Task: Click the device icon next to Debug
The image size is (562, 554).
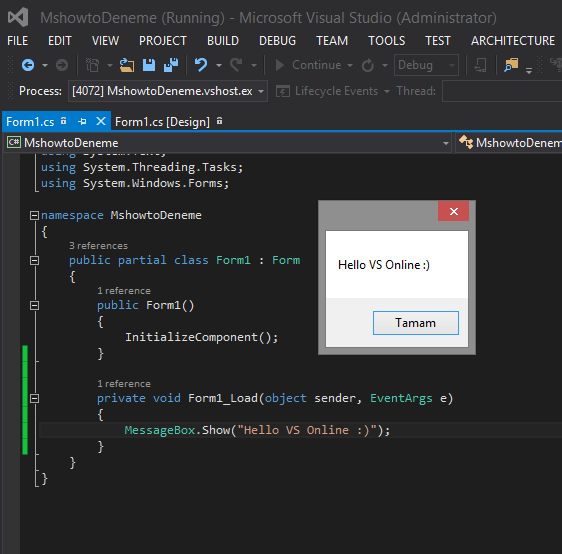Action: coord(480,65)
